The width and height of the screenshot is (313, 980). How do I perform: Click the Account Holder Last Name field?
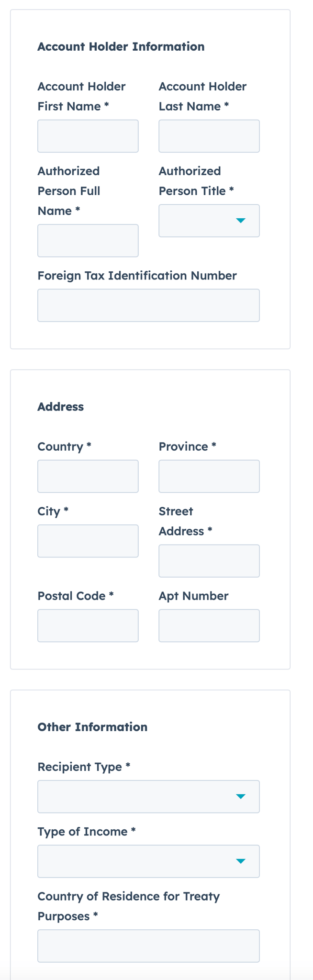209,136
